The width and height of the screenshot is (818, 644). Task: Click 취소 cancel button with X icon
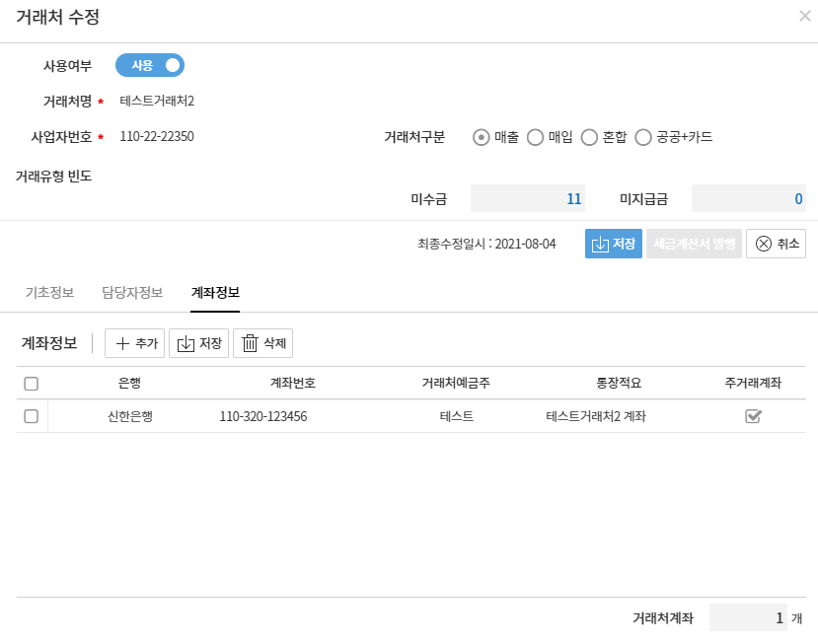pos(776,244)
